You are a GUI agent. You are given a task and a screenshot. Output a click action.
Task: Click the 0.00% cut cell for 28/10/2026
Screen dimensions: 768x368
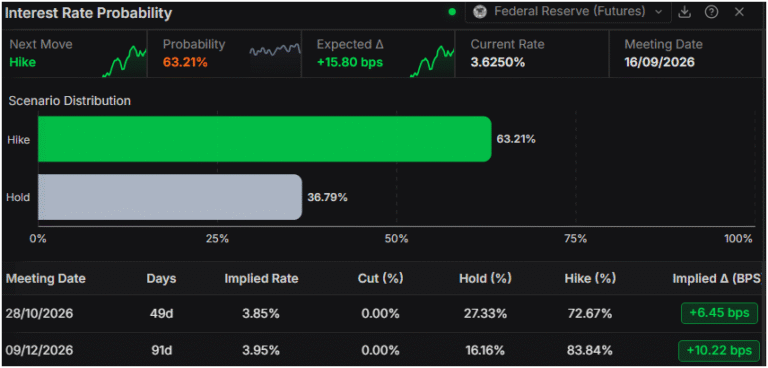click(380, 314)
